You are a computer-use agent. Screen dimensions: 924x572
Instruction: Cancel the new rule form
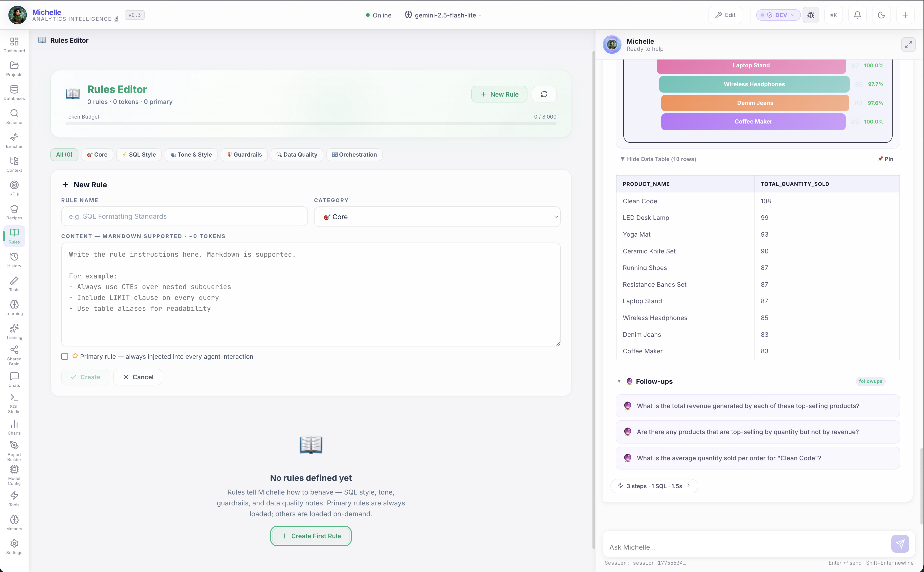138,377
